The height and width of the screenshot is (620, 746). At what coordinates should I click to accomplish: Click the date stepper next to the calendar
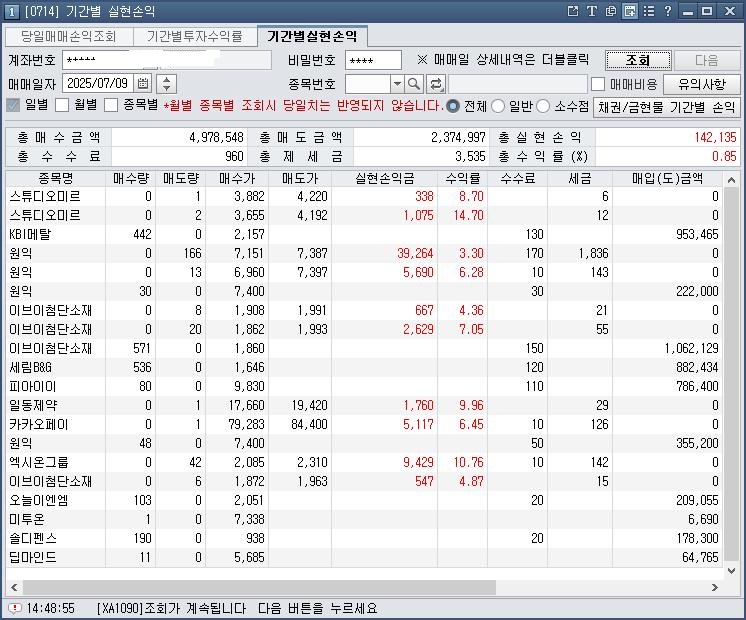pyautogui.click(x=166, y=84)
